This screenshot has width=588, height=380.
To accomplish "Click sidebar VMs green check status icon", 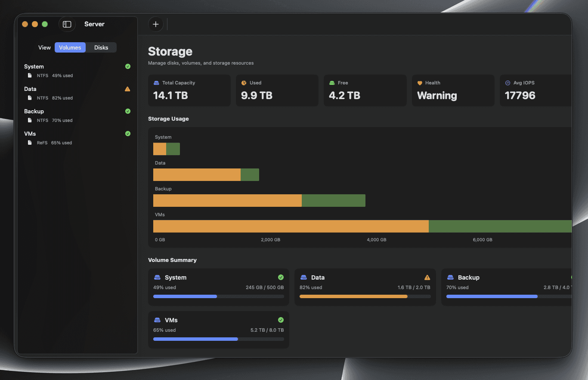I will pos(127,134).
